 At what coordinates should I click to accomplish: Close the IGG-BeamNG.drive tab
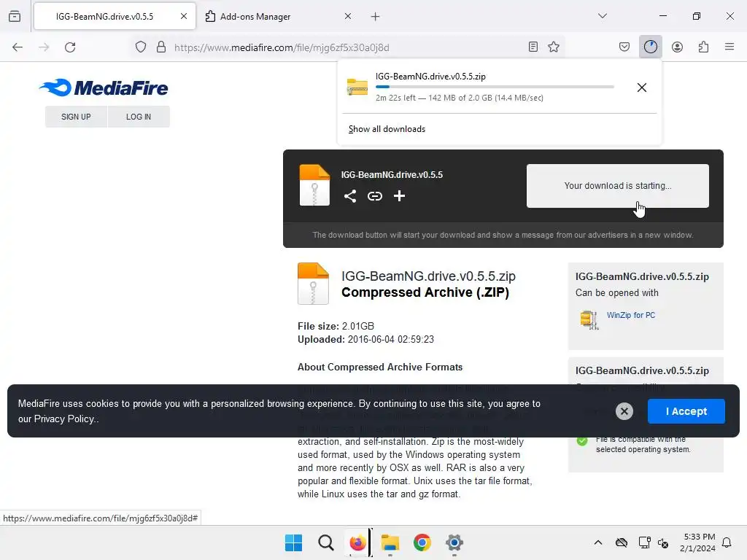click(x=183, y=16)
